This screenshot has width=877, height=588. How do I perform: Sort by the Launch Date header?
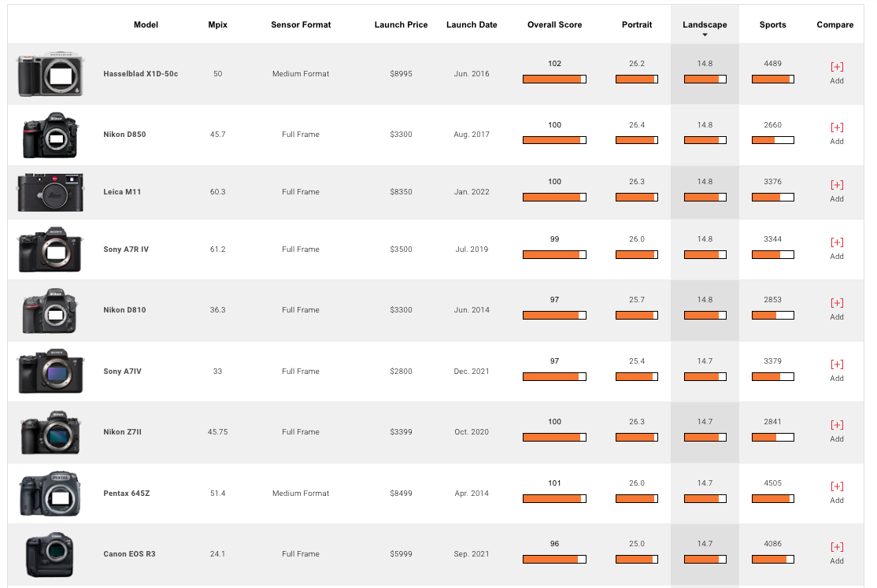tap(472, 24)
